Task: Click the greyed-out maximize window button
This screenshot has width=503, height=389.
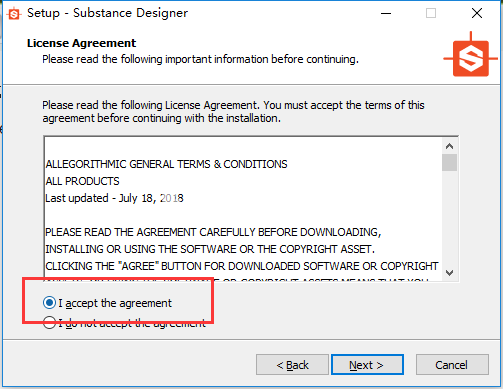Action: 431,13
